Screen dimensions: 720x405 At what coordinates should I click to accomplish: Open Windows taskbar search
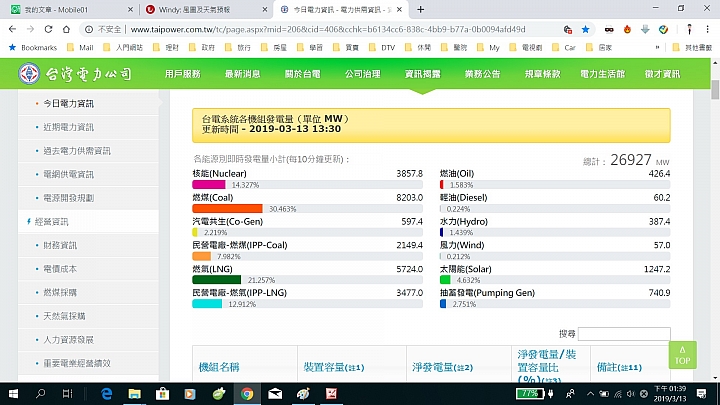pyautogui.click(x=40, y=394)
